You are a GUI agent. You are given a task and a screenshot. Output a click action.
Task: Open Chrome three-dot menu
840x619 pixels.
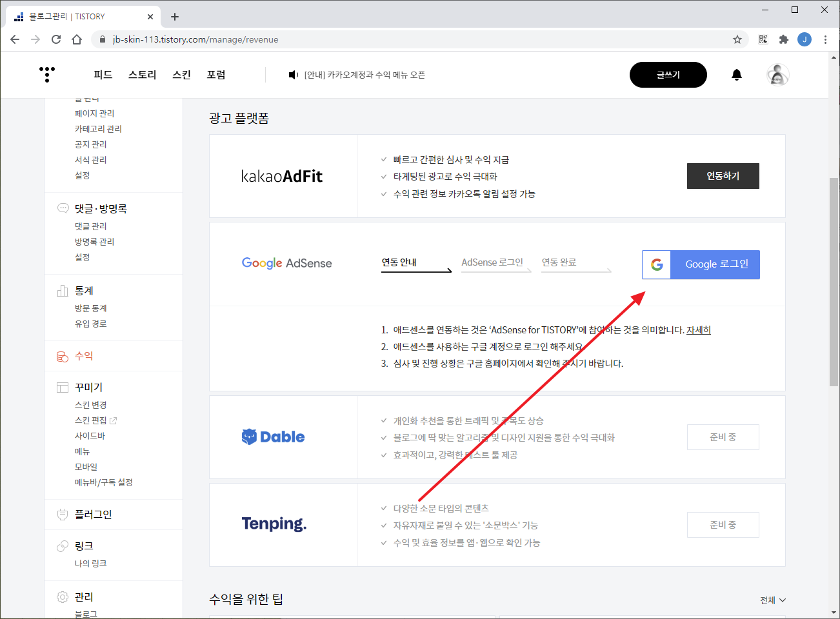click(x=825, y=39)
